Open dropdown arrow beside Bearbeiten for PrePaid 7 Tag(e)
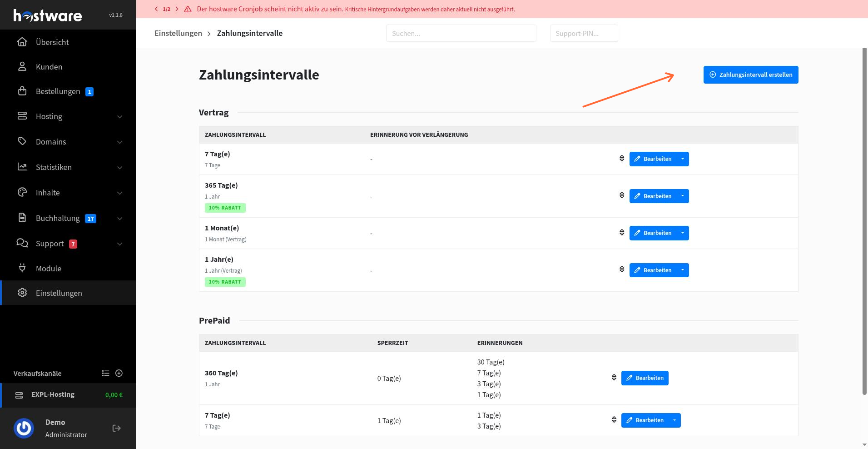Screen dimensions: 868x449 (x=675, y=420)
